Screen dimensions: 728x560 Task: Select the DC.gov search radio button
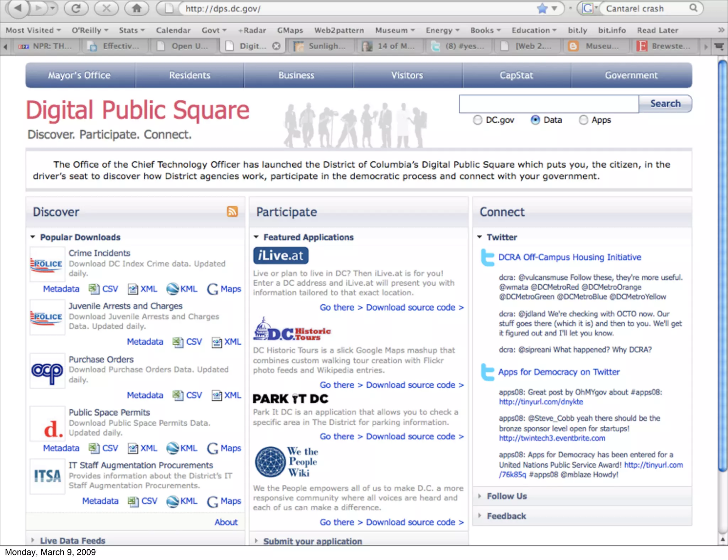coord(478,120)
